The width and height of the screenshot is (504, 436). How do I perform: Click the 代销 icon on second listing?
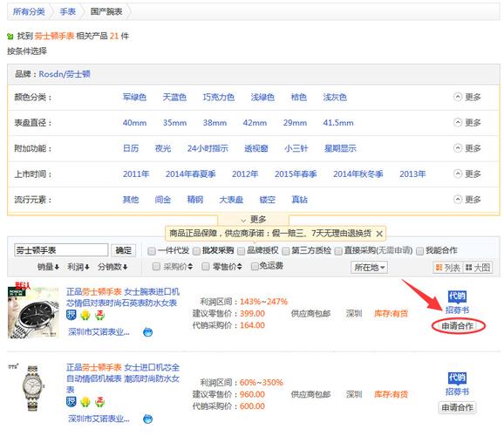(x=457, y=378)
